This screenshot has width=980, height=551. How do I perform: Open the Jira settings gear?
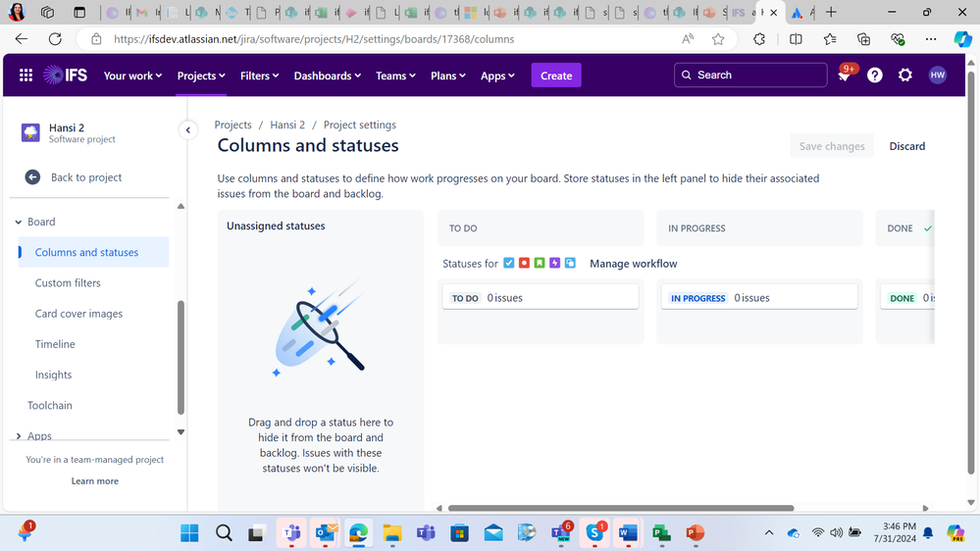coord(905,75)
